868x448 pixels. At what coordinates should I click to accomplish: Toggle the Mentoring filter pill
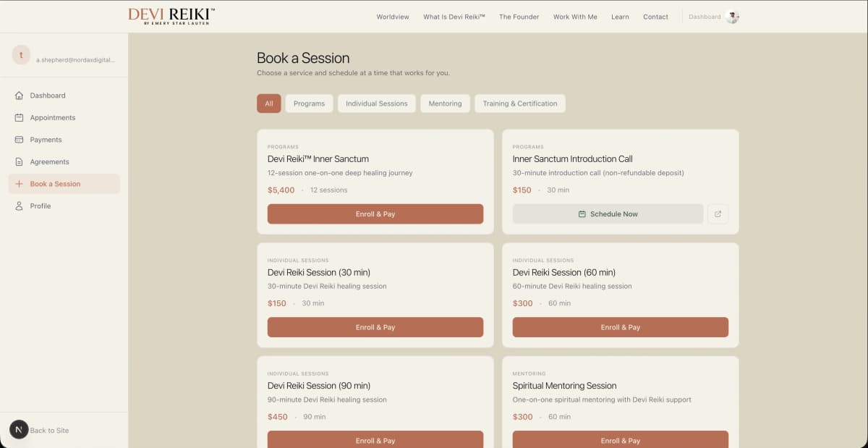tap(445, 103)
